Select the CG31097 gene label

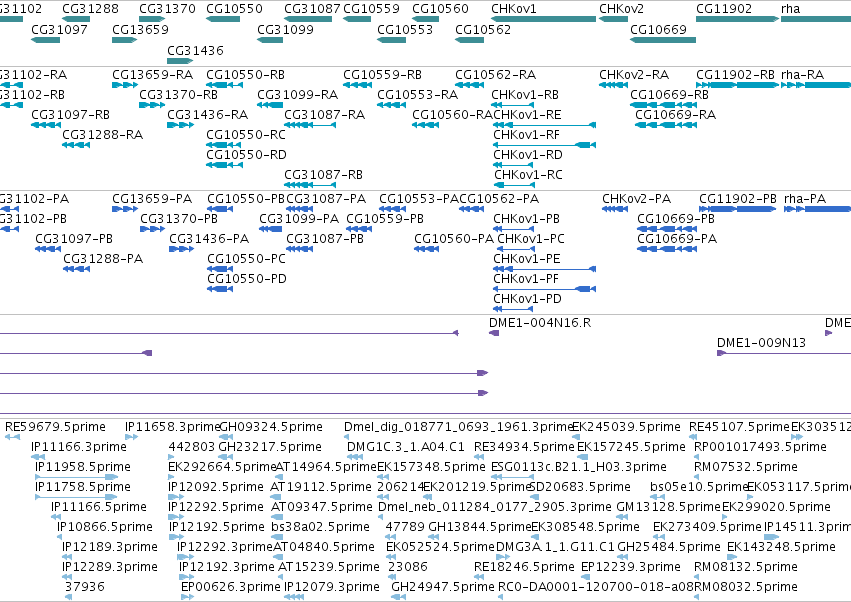click(59, 29)
